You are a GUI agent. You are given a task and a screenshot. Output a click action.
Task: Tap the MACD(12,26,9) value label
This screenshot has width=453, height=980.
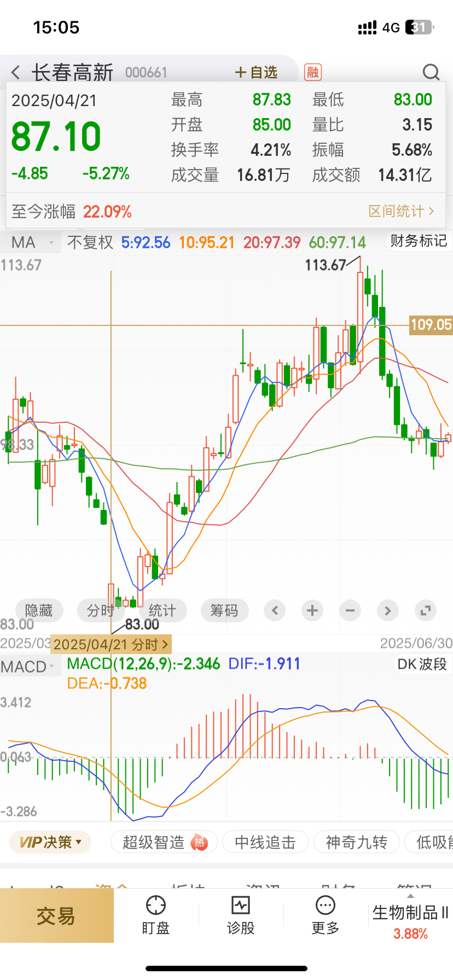pyautogui.click(x=143, y=664)
